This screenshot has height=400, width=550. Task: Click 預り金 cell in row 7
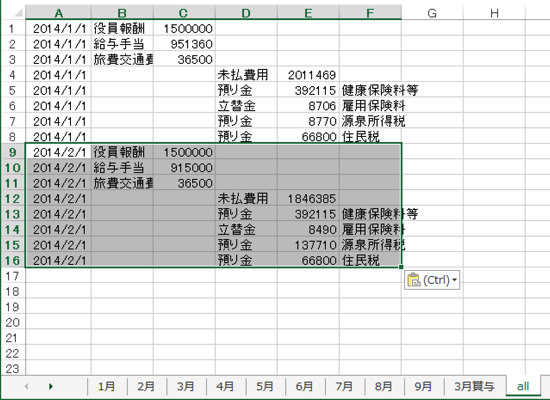pos(246,121)
